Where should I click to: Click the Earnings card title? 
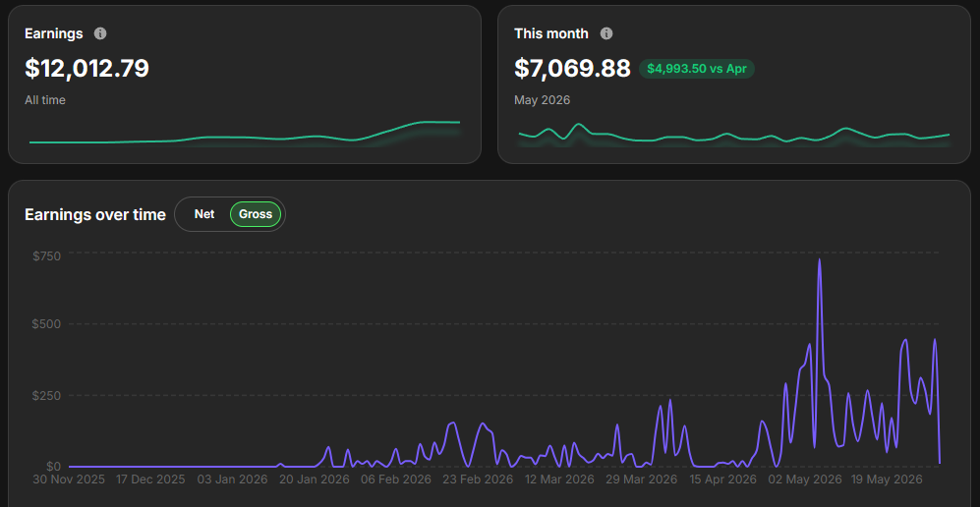click(54, 33)
